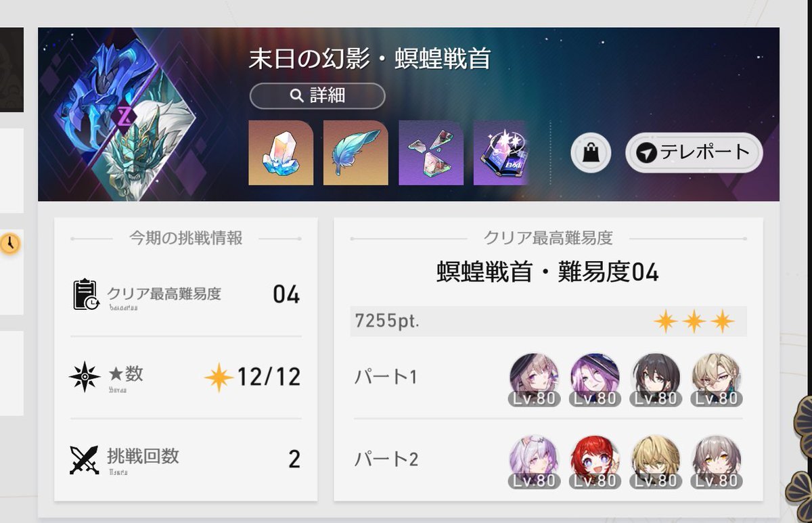Viewport: 812px width, 523px height.
Task: Click the テレポート teleport button
Action: coord(694,153)
